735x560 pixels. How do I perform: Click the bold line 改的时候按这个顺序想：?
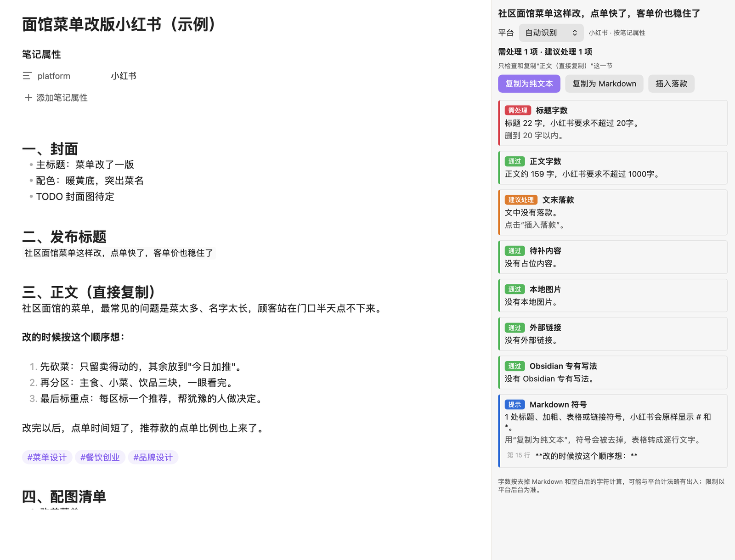(73, 337)
